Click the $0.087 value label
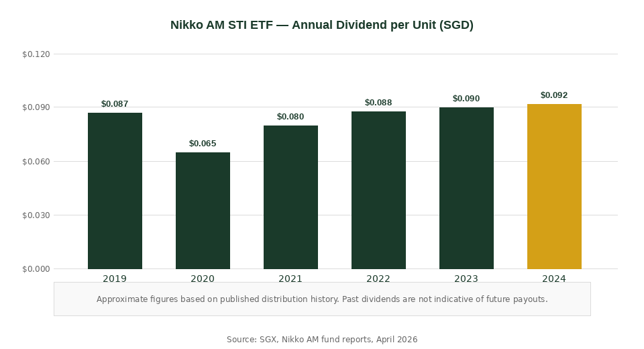Viewport: 644px width, 349px height. coord(115,104)
